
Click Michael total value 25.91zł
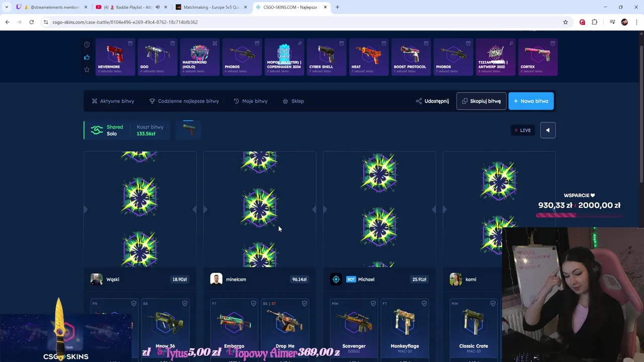tap(419, 280)
